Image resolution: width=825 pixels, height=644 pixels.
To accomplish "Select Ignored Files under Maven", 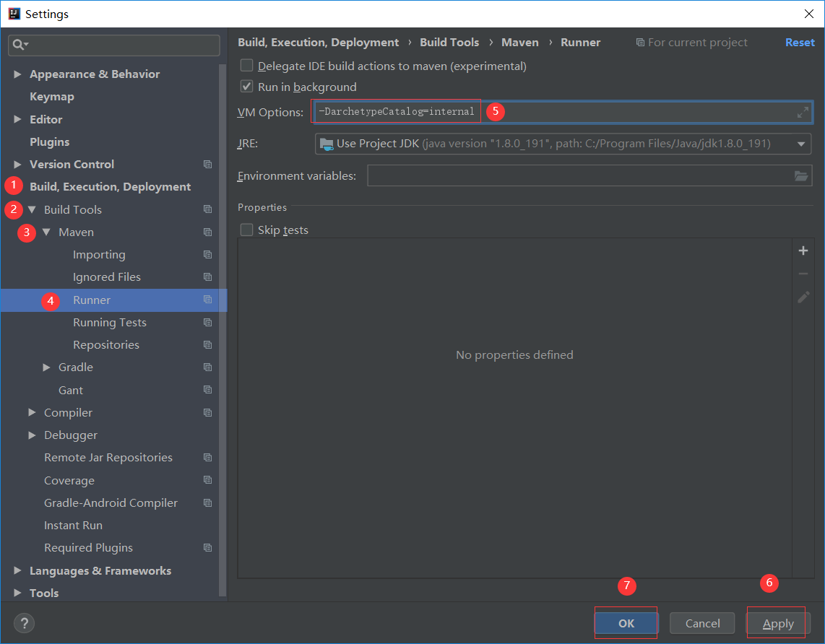I will 107,277.
